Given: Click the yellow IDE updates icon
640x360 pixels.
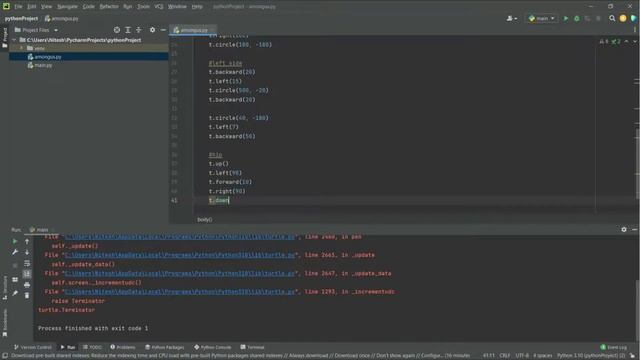Looking at the screenshot, I should [623, 18].
